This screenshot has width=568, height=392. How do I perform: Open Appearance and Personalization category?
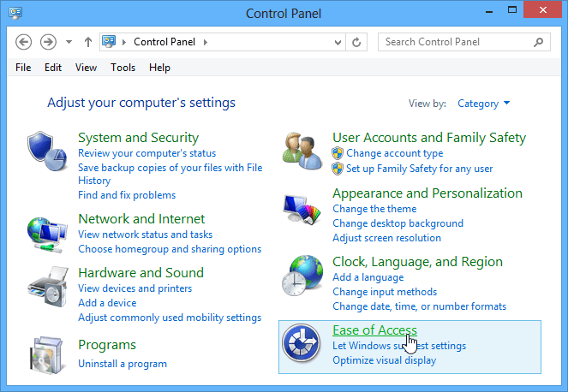(x=427, y=193)
